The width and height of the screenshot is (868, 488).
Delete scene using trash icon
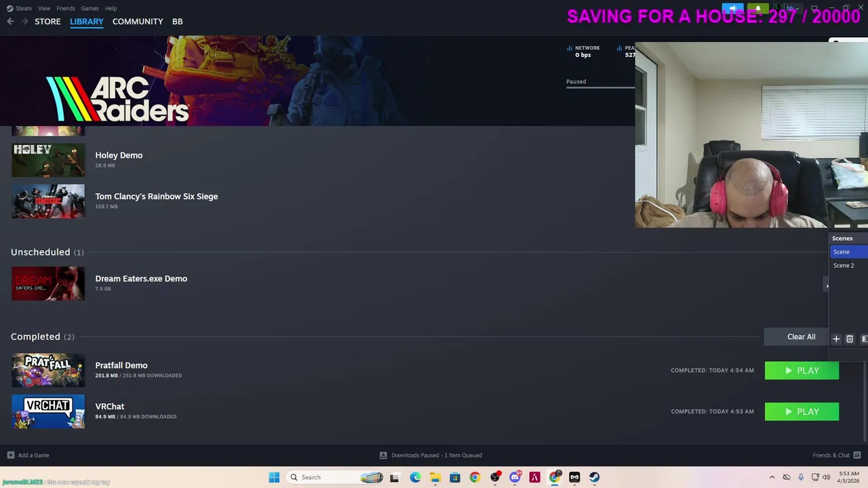(x=849, y=339)
